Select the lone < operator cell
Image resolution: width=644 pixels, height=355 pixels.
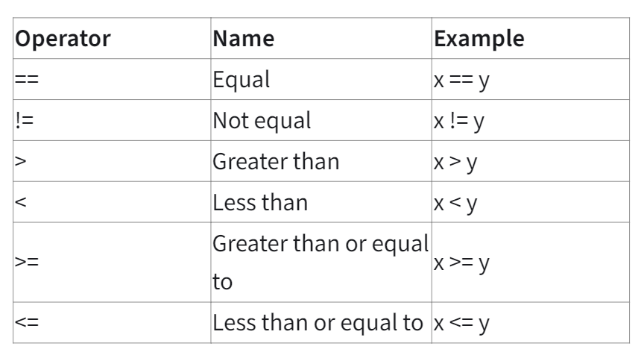tap(21, 201)
